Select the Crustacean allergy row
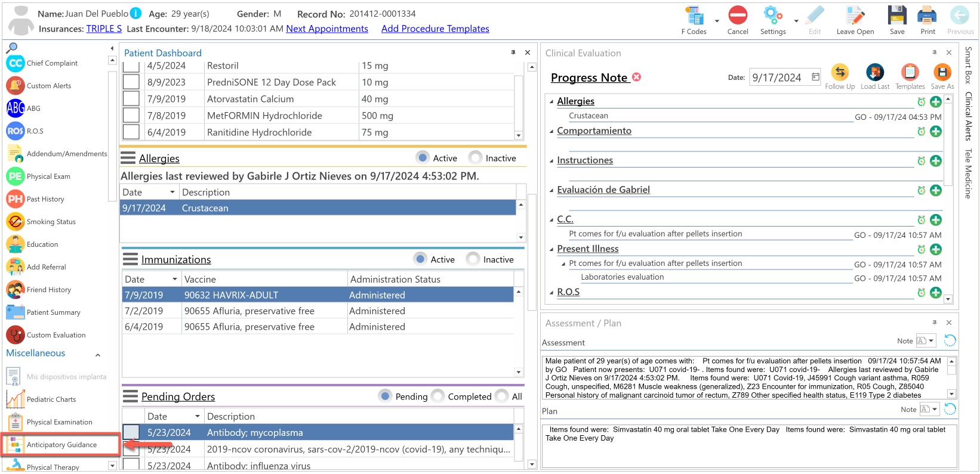Image resolution: width=980 pixels, height=474 pixels. pos(318,208)
